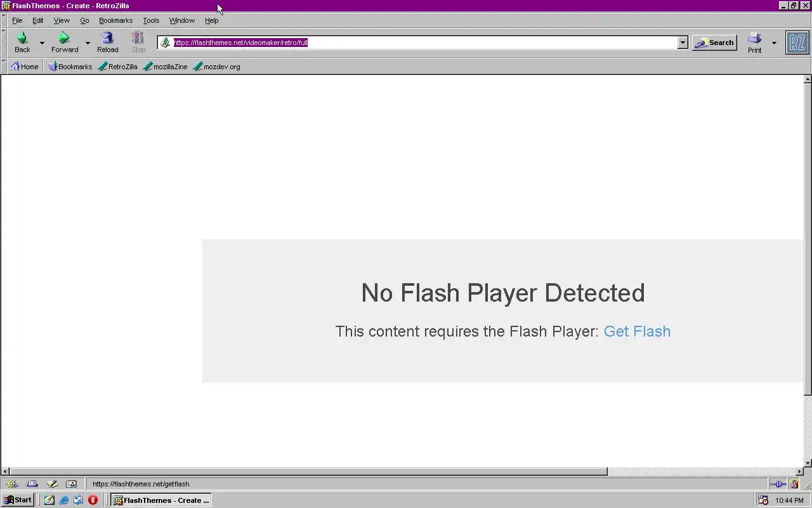Launch the notepad quick launch icon
The image size is (812, 508).
click(49, 500)
